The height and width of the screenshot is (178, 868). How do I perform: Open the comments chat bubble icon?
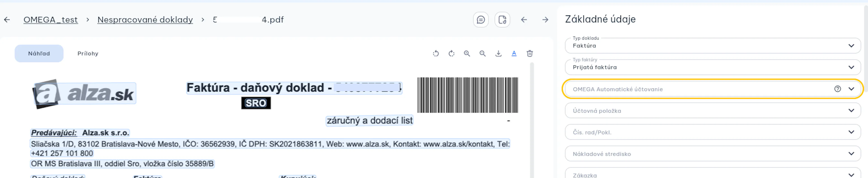[481, 20]
